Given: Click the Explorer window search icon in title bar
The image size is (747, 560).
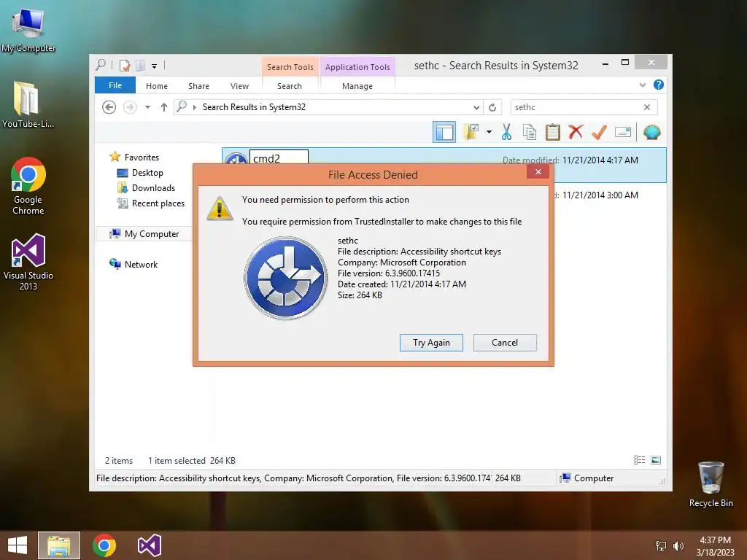Looking at the screenshot, I should [x=101, y=65].
